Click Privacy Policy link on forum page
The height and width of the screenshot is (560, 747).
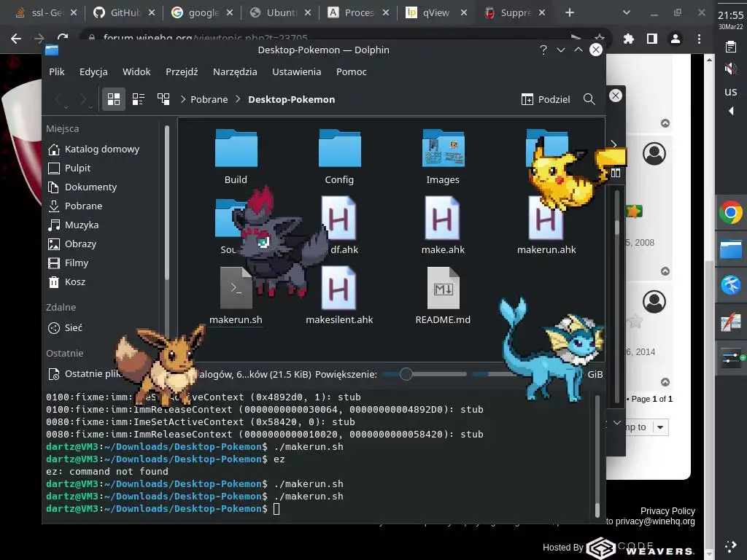(x=667, y=511)
